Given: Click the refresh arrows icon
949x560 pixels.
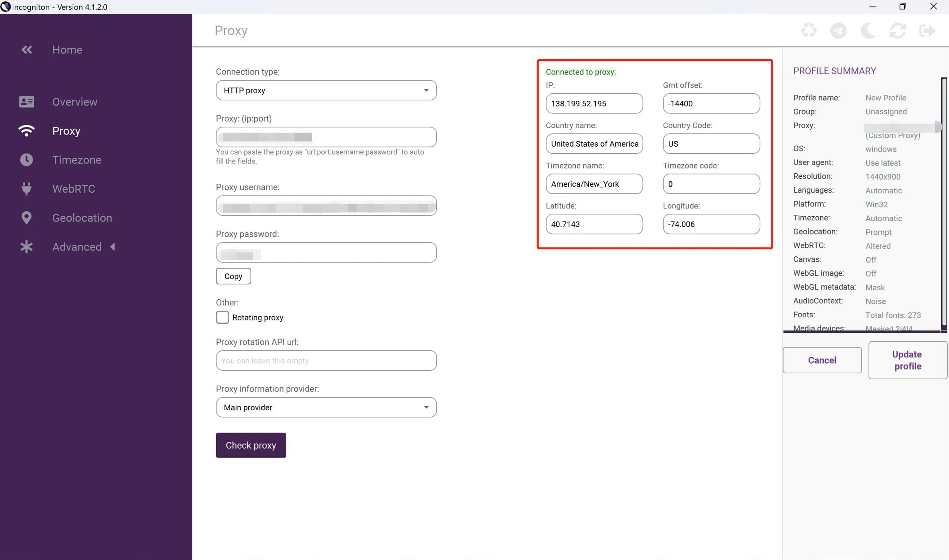Looking at the screenshot, I should (897, 31).
